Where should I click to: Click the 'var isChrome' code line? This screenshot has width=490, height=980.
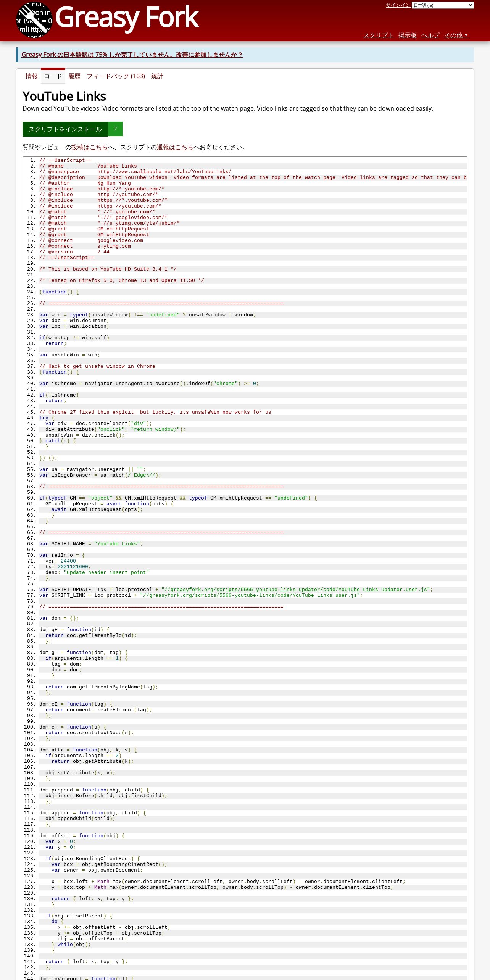point(149,384)
